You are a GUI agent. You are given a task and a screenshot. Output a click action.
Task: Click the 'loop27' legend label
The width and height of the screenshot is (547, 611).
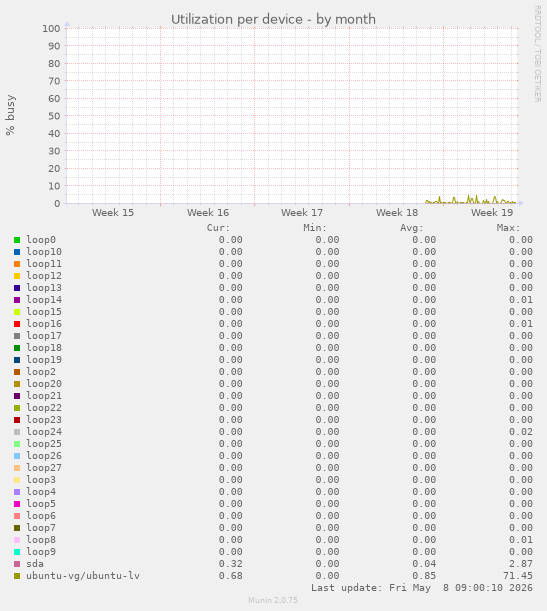[44, 468]
